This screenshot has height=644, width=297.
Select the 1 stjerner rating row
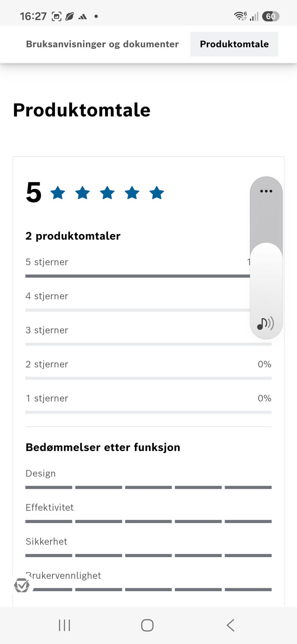(148, 403)
